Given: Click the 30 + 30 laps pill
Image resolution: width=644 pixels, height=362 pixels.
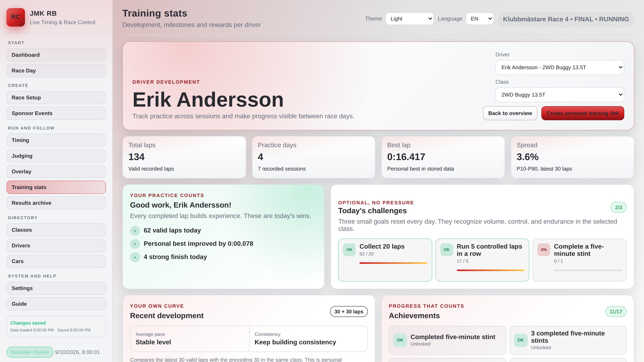Looking at the screenshot, I should pyautogui.click(x=349, y=312).
